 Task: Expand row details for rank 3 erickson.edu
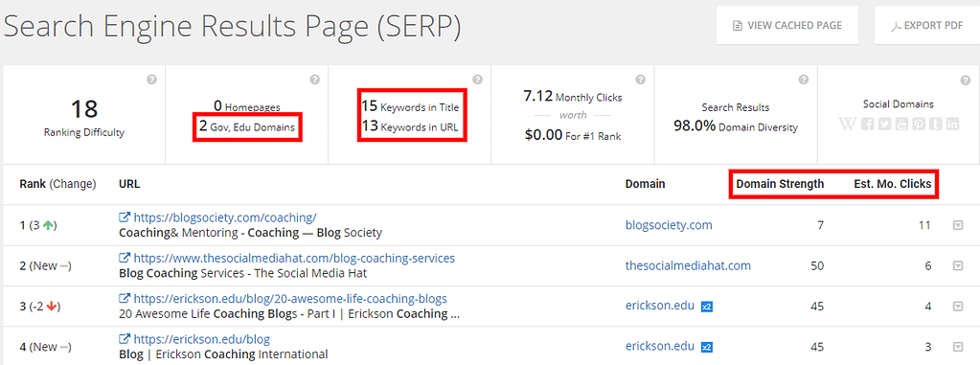click(958, 307)
